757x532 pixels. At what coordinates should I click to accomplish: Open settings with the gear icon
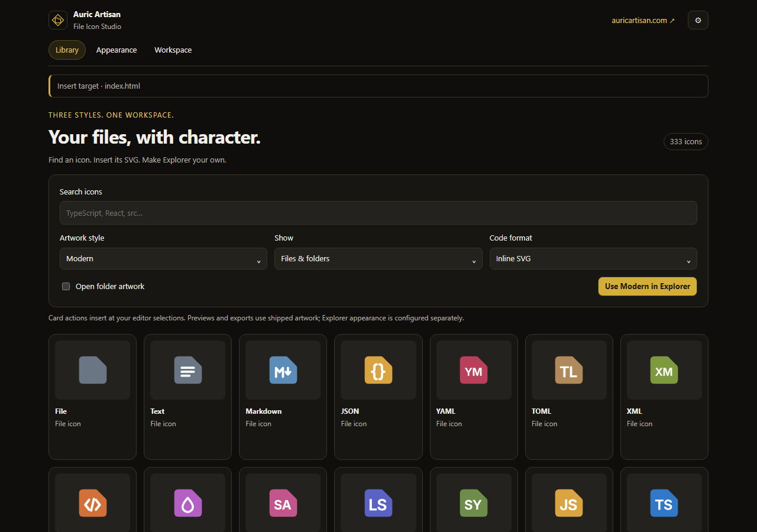(x=698, y=20)
